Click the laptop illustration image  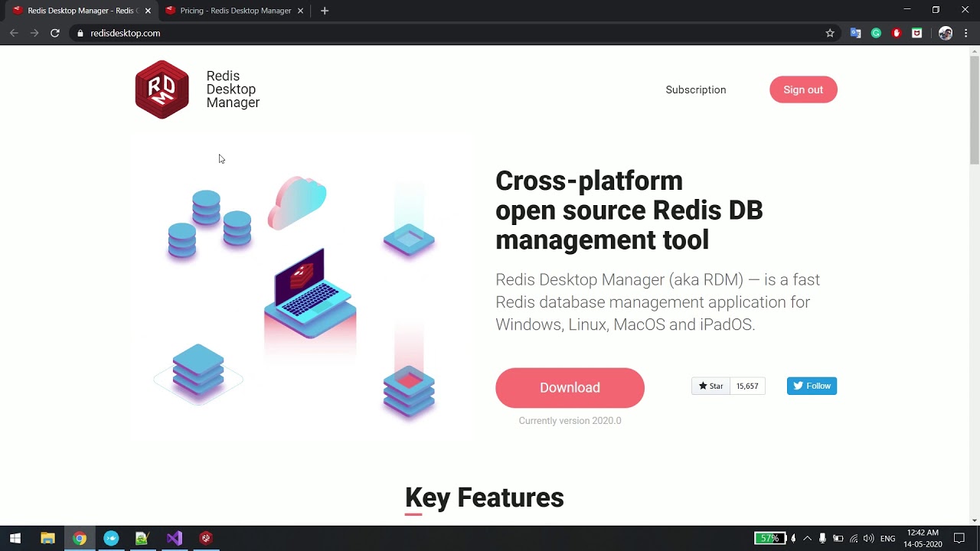tap(310, 293)
